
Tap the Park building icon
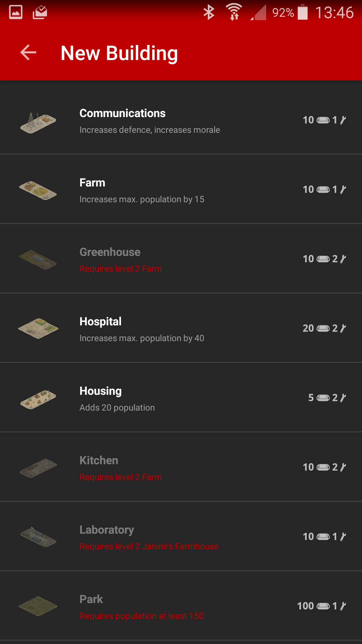click(x=38, y=606)
